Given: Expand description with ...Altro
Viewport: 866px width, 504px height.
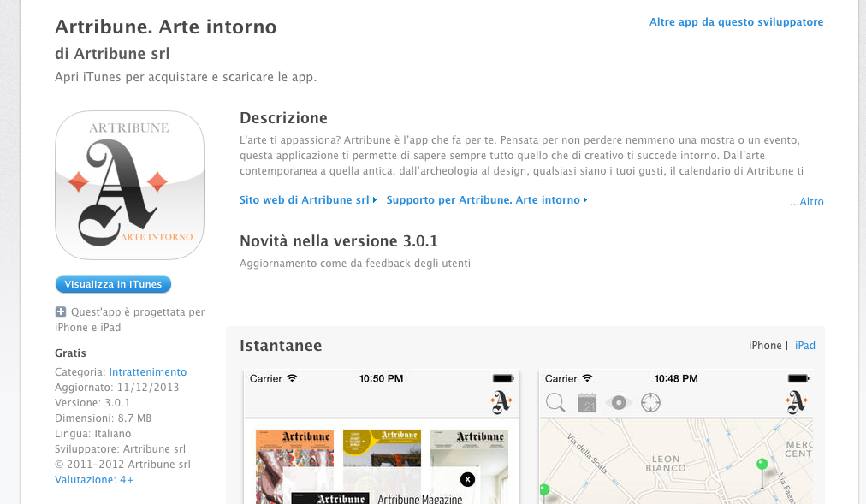Looking at the screenshot, I should pos(806,201).
